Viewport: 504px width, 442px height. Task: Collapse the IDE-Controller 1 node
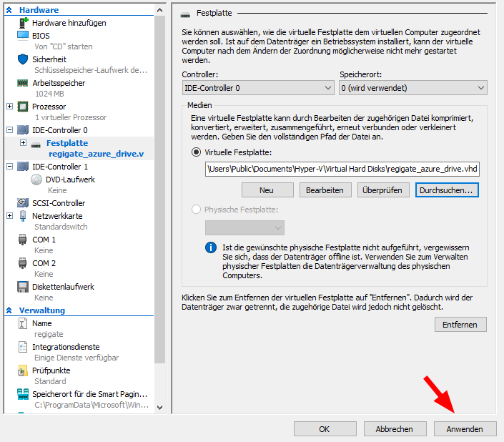pyautogui.click(x=9, y=166)
